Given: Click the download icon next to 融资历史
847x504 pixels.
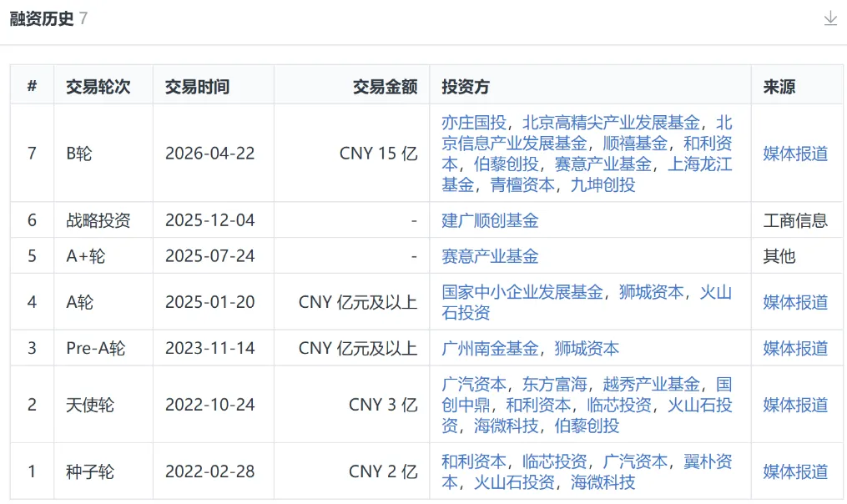Looking at the screenshot, I should (x=830, y=19).
